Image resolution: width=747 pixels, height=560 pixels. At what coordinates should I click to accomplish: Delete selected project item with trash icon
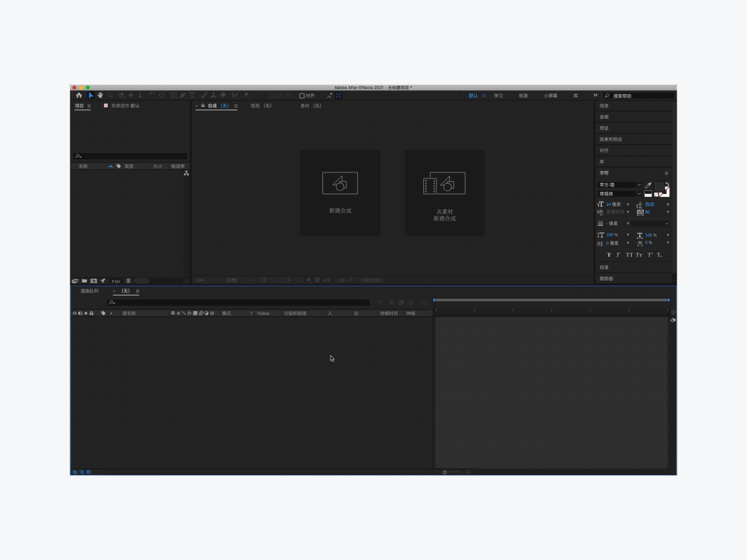point(128,281)
